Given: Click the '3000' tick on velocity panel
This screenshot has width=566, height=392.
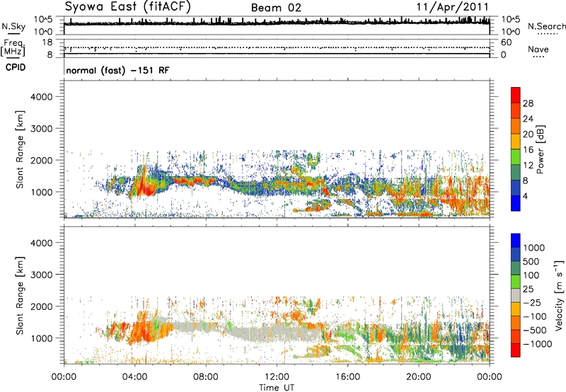Looking at the screenshot, I should (x=42, y=275).
